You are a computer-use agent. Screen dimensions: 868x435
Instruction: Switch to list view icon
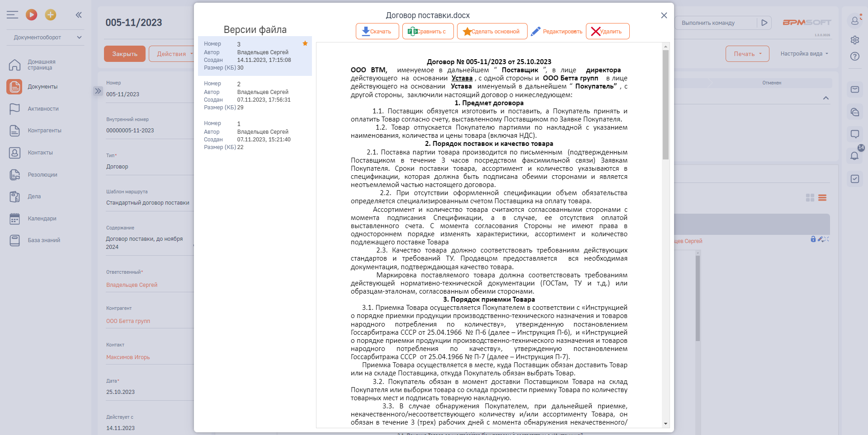[x=822, y=198]
